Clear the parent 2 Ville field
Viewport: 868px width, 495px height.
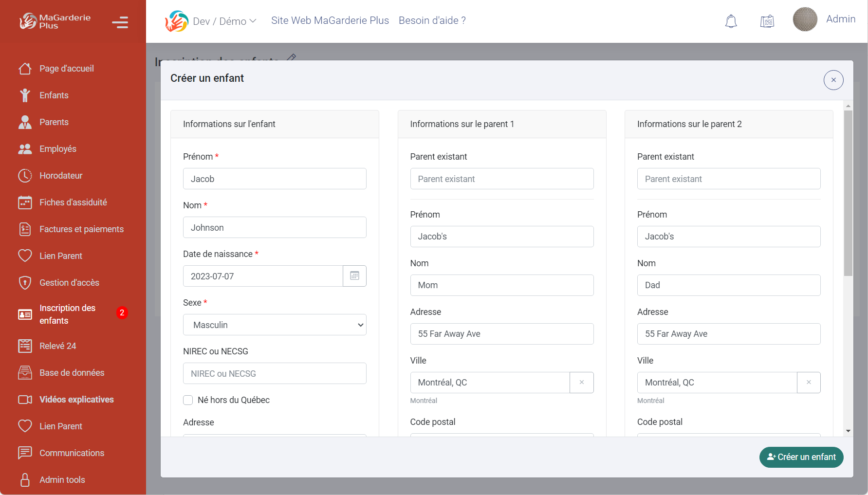point(808,383)
